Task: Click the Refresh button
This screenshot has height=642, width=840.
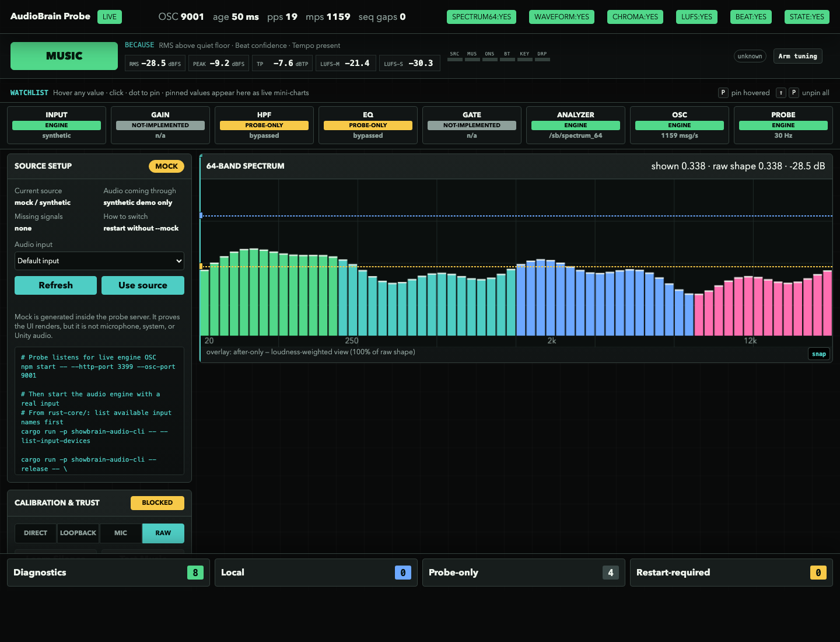Action: (55, 285)
